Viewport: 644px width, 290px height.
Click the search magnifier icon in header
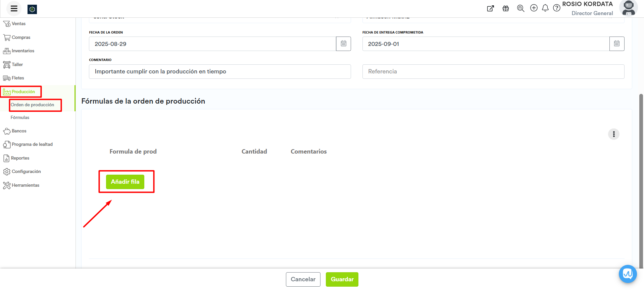(521, 8)
